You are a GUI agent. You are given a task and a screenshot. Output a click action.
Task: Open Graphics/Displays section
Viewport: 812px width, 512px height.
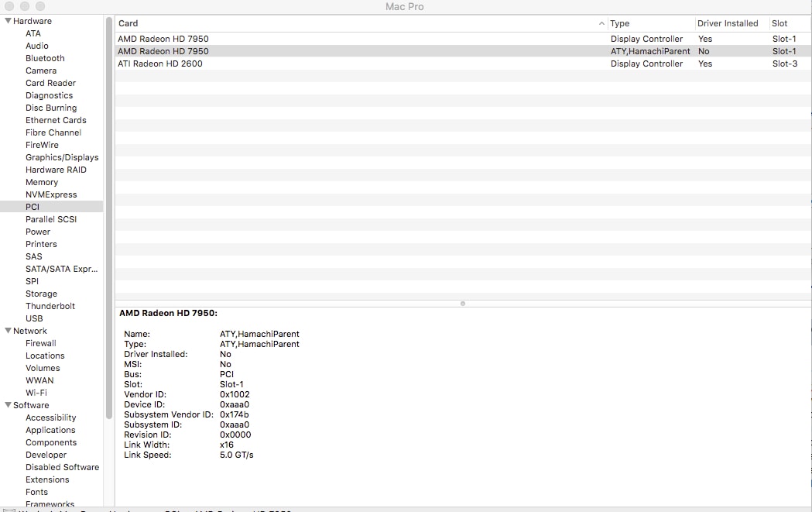pos(62,157)
